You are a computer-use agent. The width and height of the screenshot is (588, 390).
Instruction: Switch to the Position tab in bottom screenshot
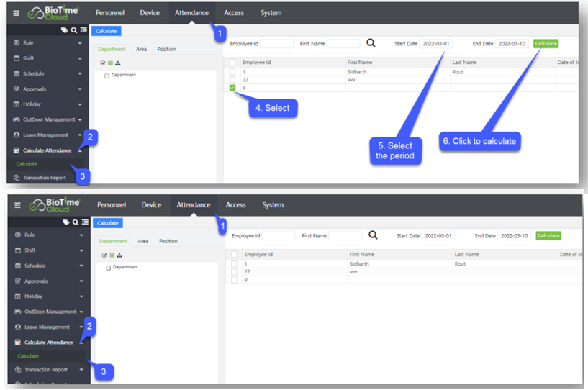[168, 241]
